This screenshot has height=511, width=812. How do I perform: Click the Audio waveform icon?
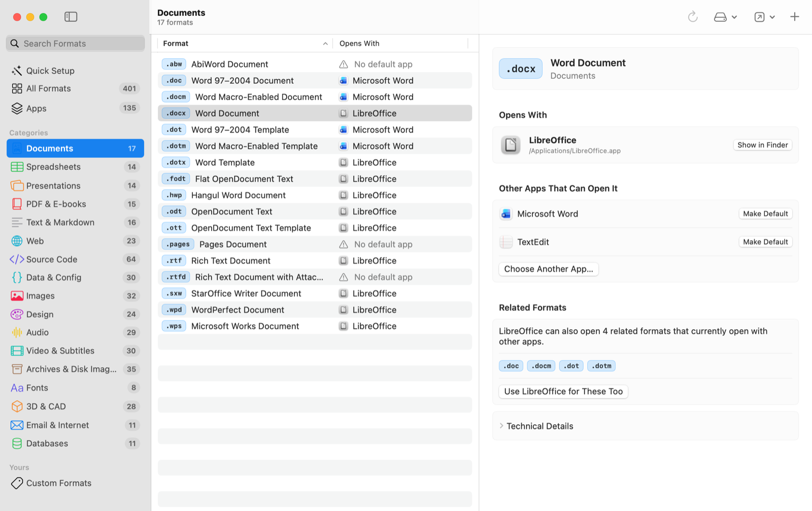[x=17, y=332]
